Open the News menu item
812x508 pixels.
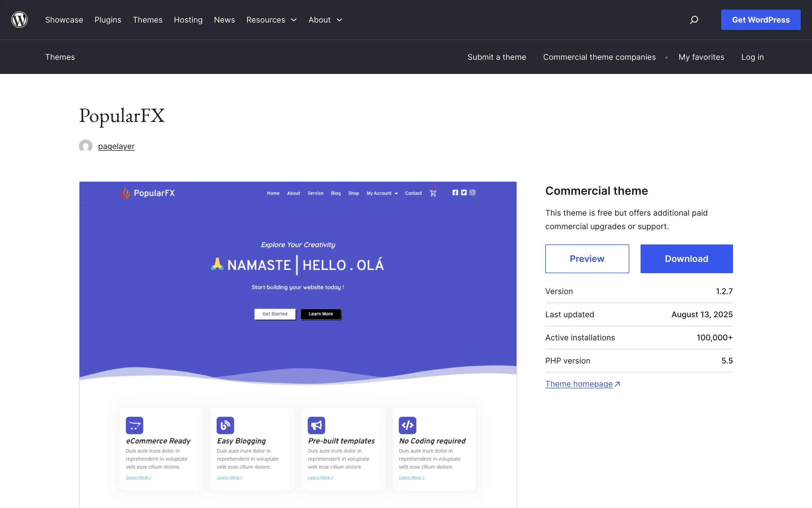(224, 20)
